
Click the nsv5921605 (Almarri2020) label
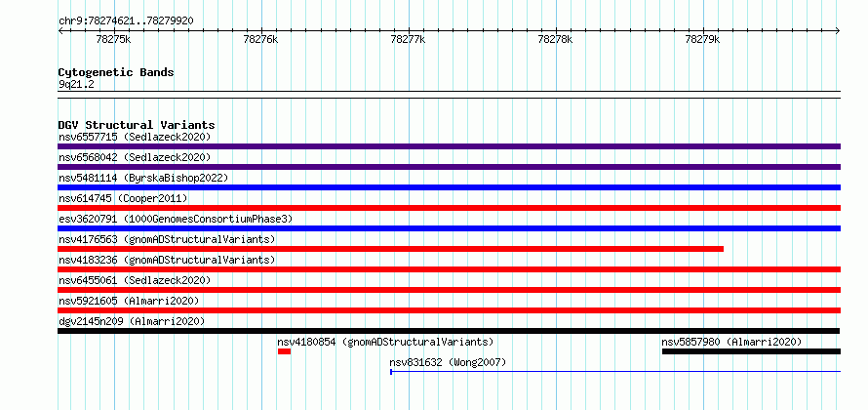129,301
